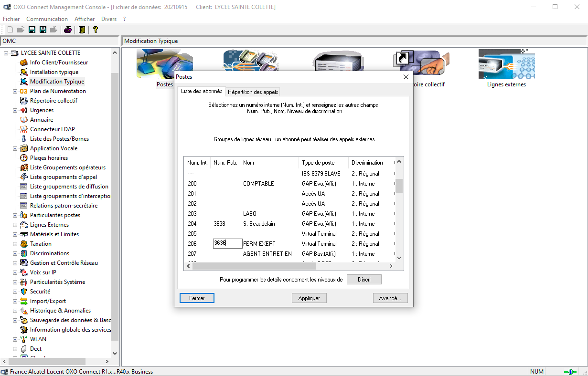
Task: Expand the Plan de Numérotation node
Action: click(x=15, y=91)
